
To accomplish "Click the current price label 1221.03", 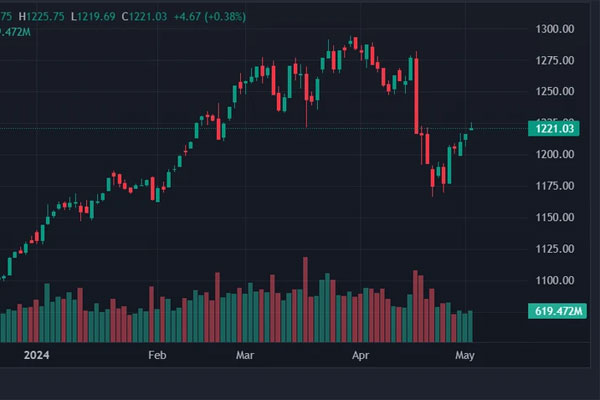I will (552, 128).
